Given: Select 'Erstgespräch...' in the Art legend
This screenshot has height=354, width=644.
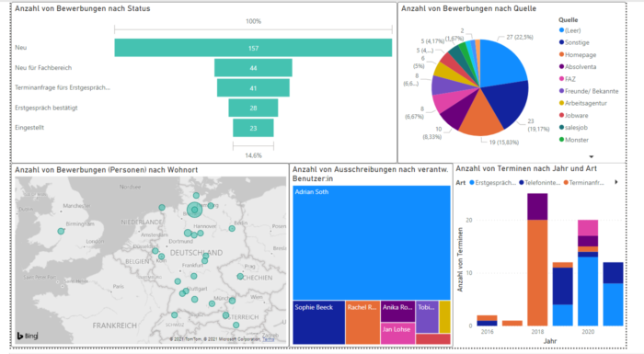Looking at the screenshot, I should click(493, 183).
